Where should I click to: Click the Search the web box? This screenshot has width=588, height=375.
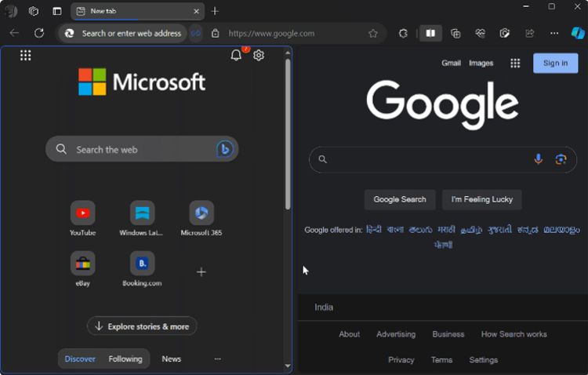(142, 149)
